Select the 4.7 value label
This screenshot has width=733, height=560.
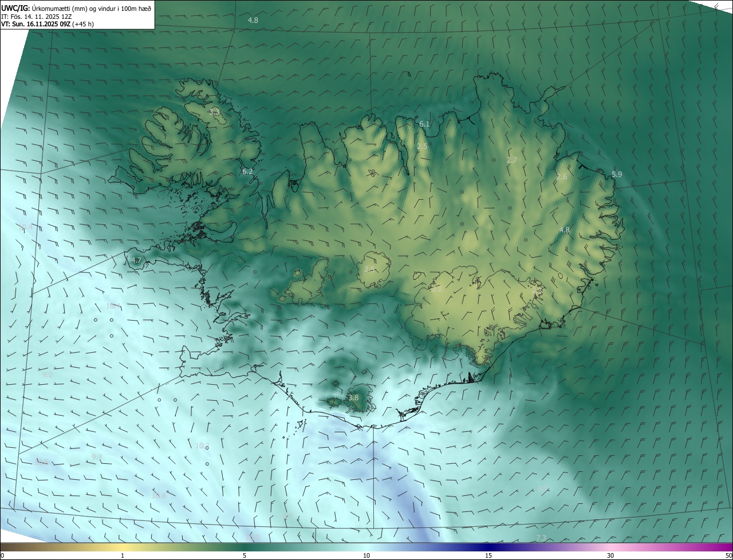point(136,260)
